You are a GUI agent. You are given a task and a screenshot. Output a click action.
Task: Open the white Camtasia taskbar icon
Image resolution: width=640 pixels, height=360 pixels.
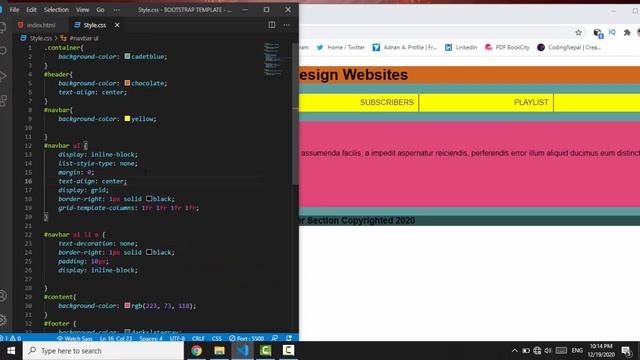click(288, 351)
